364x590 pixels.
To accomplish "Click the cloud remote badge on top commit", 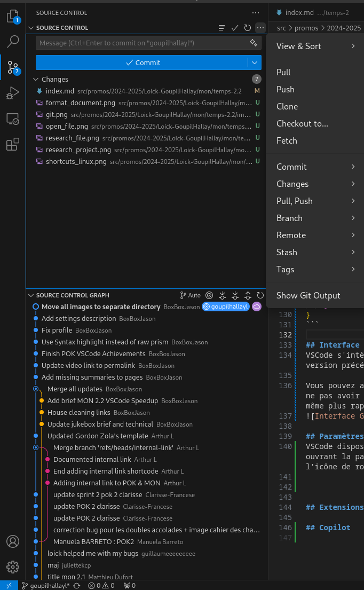I will tap(256, 306).
